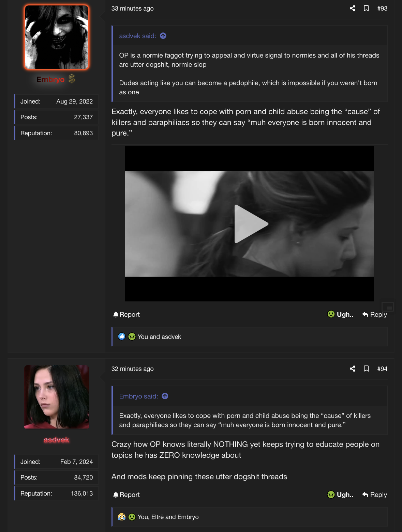Open Embryo's avatar profile
402x532 pixels.
(x=57, y=37)
